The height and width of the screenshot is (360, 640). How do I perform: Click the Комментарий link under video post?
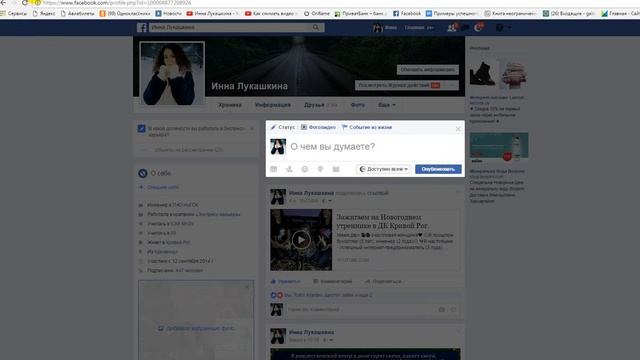(x=332, y=282)
